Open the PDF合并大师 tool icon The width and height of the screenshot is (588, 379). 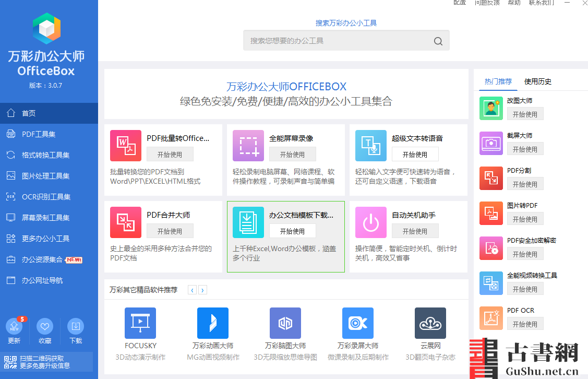pos(126,222)
